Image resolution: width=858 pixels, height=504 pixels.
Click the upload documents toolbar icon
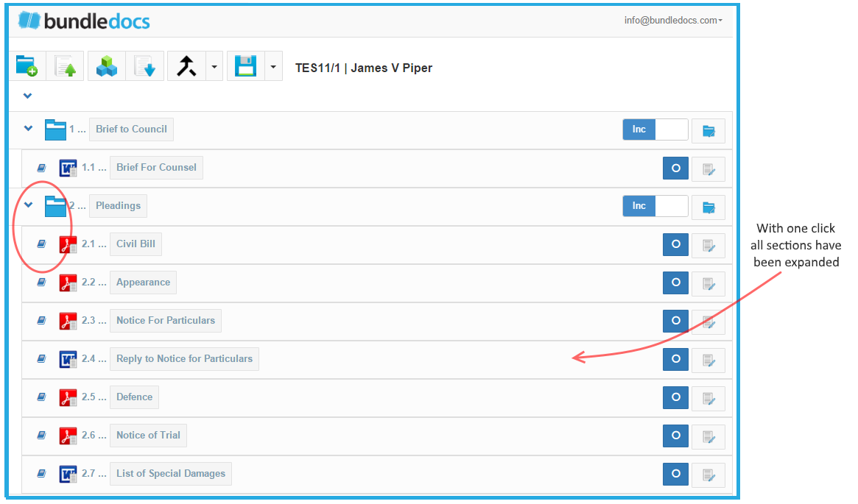[65, 66]
